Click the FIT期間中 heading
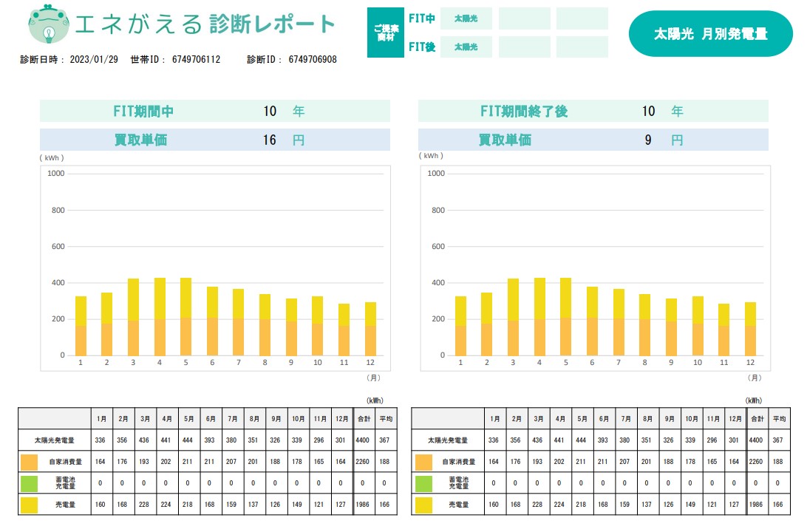Viewport: 807px width, 532px height. (x=143, y=111)
